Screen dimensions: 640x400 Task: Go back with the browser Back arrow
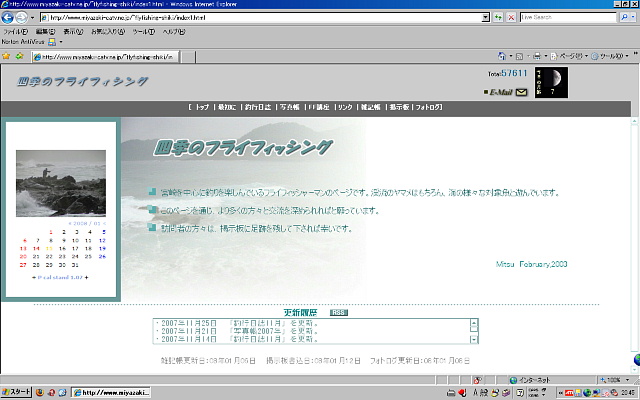tap(7, 18)
